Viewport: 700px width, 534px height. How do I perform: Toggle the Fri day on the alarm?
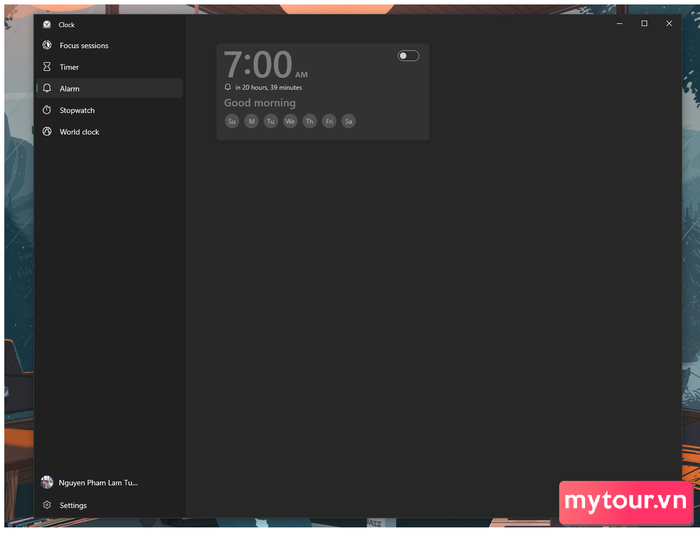pos(329,121)
